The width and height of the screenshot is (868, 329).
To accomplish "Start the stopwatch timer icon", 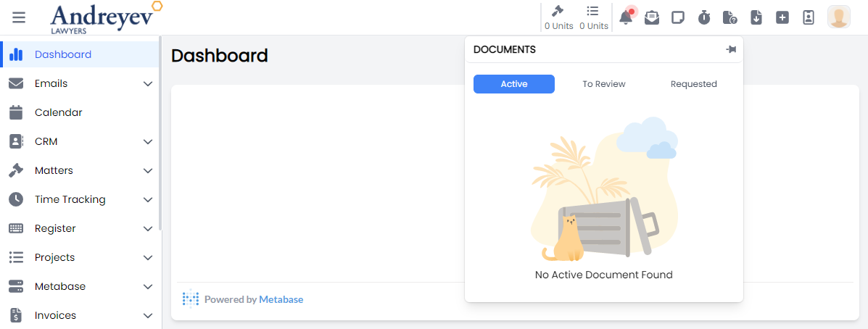I will (x=704, y=17).
